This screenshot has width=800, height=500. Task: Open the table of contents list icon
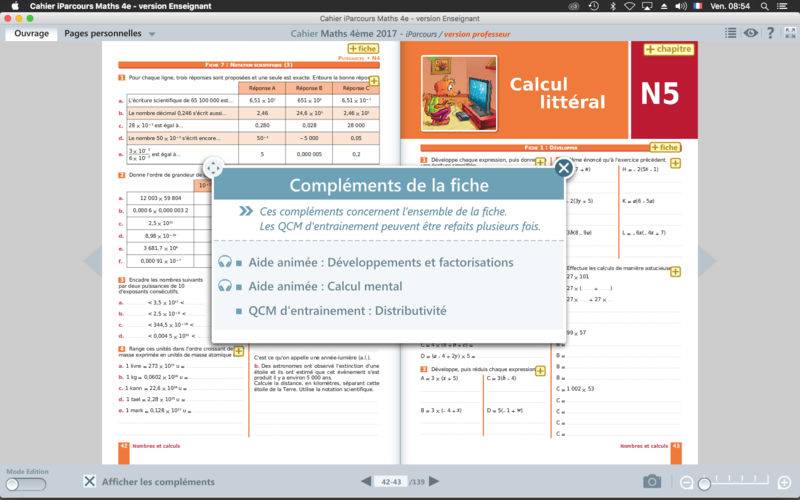coord(731,33)
